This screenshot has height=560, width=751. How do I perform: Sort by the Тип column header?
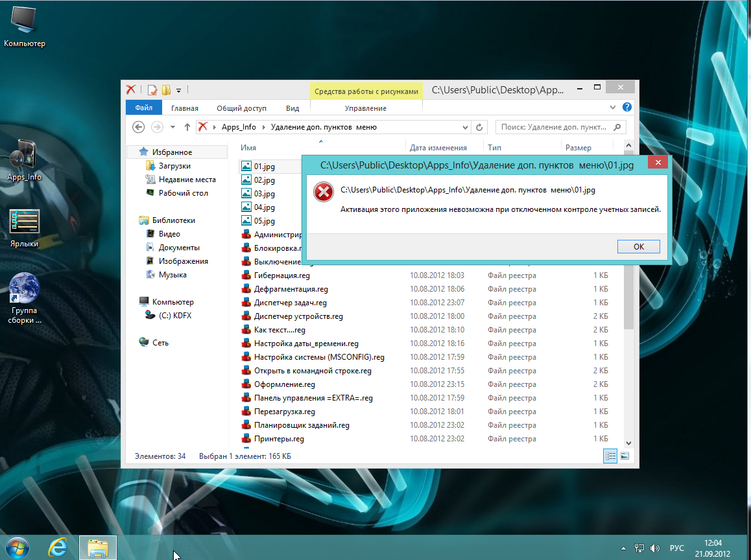(x=494, y=147)
